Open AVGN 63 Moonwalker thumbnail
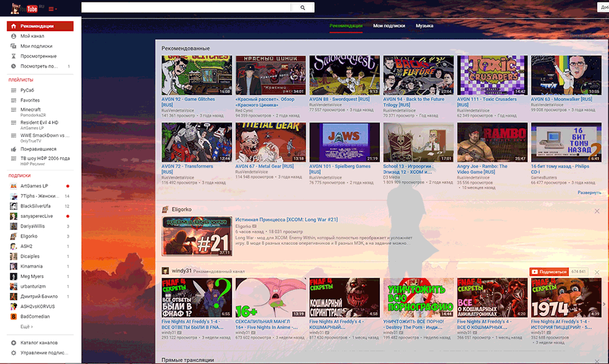The image size is (609, 364). pos(566,75)
